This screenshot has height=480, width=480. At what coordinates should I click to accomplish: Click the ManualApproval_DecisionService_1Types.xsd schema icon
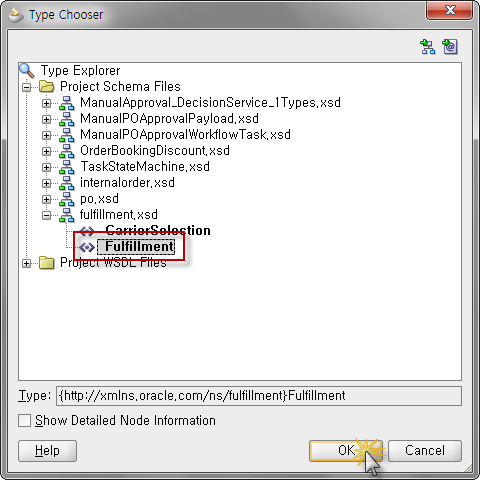click(x=67, y=103)
